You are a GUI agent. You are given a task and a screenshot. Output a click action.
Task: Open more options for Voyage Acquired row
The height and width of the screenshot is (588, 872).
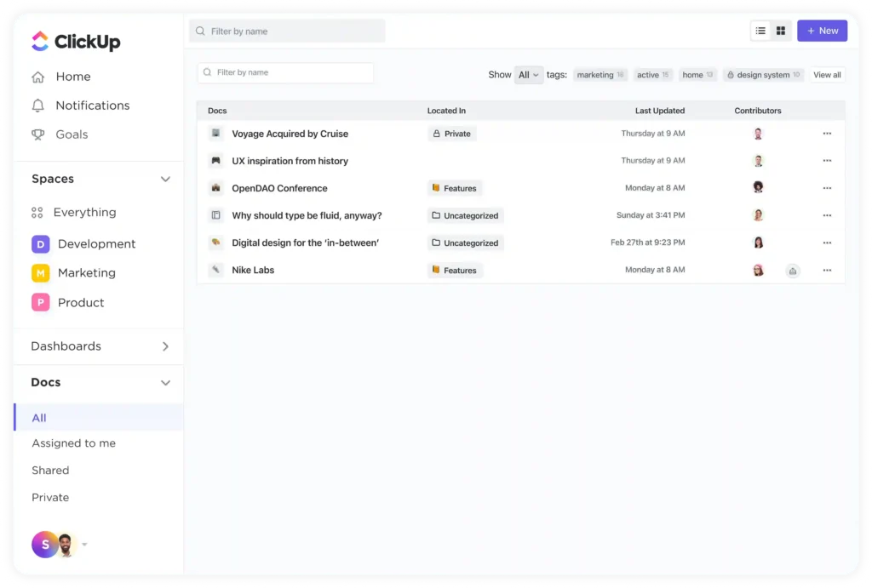(x=827, y=134)
